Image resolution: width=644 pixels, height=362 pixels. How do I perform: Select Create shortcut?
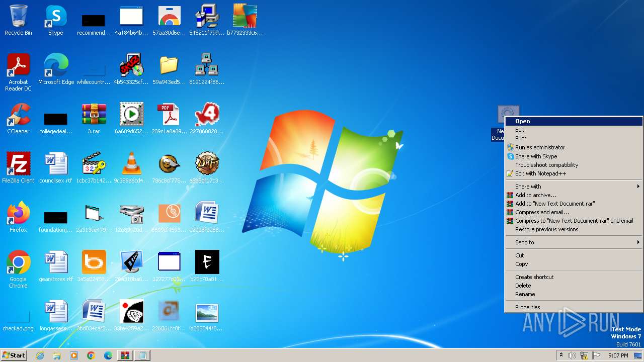click(574, 277)
